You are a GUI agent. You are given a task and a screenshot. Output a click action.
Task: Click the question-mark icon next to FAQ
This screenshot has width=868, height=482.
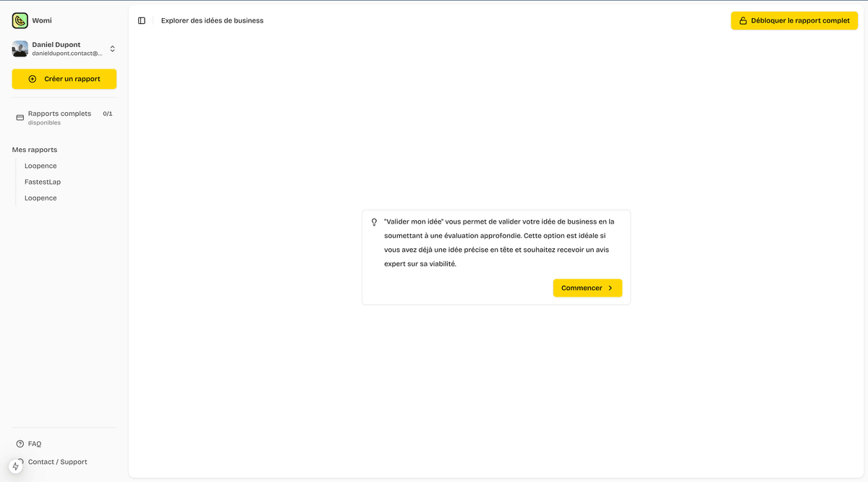pos(19,444)
